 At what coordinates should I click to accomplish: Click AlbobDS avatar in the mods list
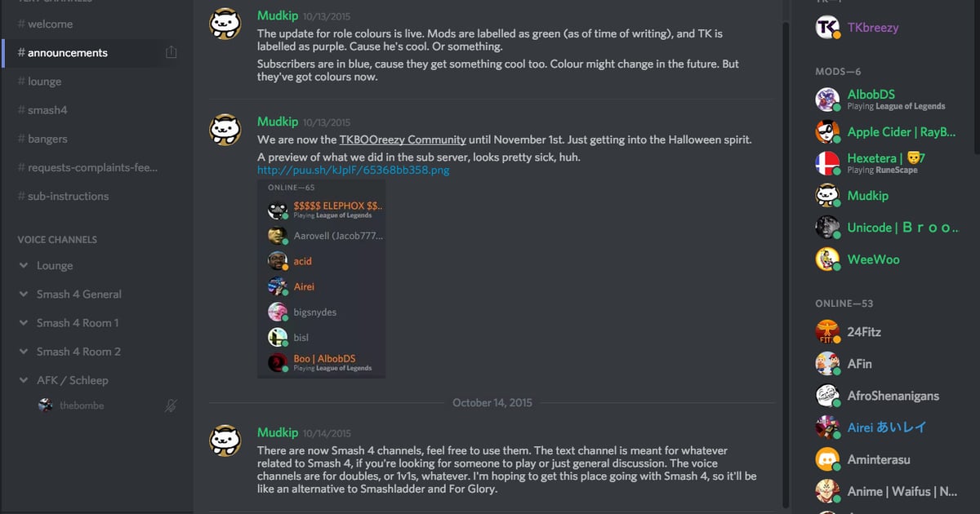click(x=827, y=100)
